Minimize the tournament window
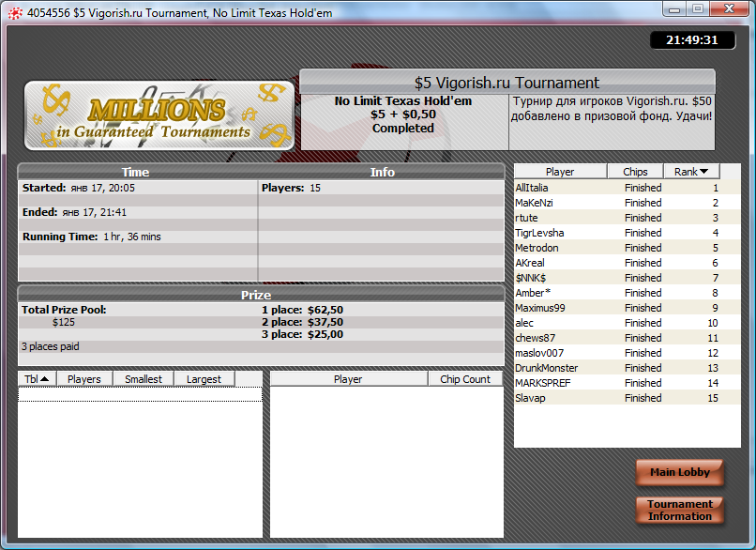 pyautogui.click(x=675, y=9)
